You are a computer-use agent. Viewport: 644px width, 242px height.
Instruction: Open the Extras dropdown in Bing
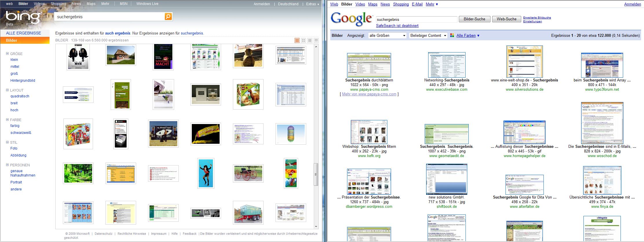click(313, 4)
